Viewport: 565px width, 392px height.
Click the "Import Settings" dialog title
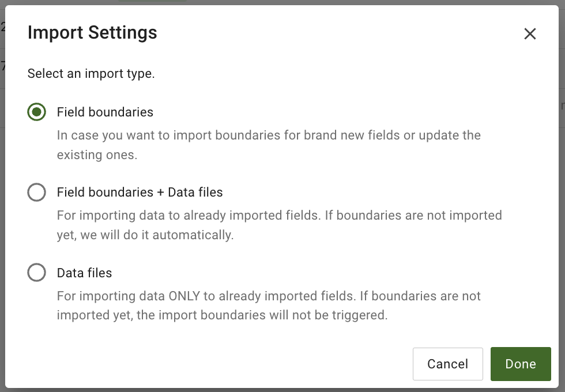[x=92, y=33]
